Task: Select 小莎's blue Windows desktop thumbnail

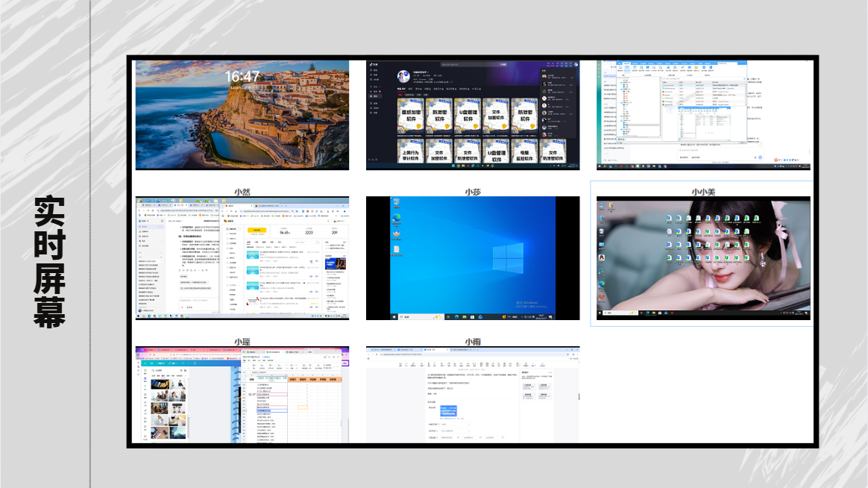Action: (x=473, y=258)
